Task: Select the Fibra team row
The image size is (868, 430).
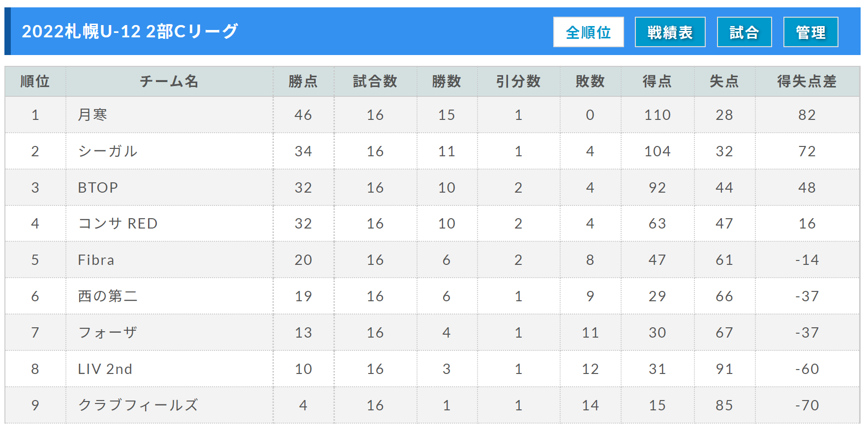Action: (432, 259)
